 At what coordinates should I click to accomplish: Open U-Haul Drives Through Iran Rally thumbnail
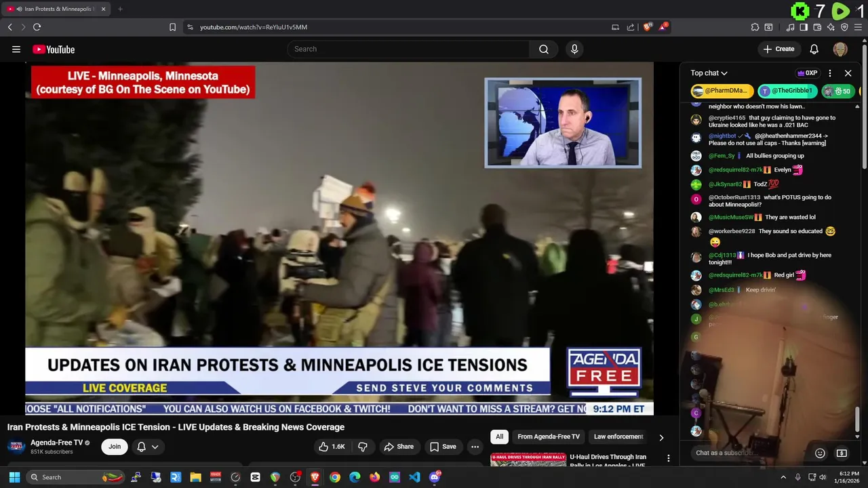(528, 460)
